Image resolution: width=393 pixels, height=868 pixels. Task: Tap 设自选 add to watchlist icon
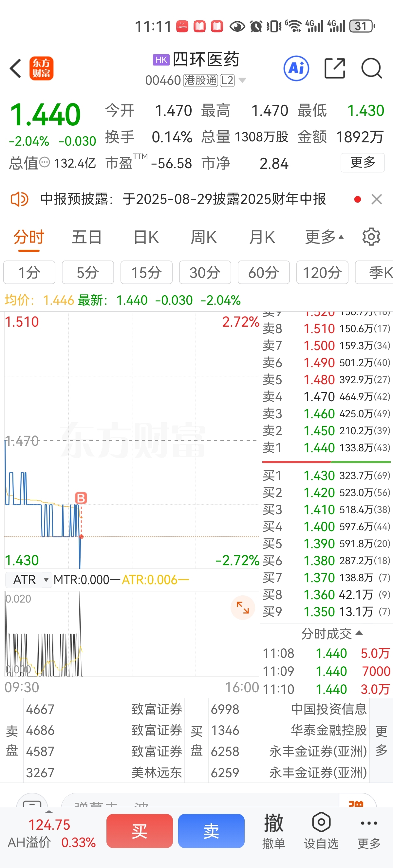(x=321, y=830)
